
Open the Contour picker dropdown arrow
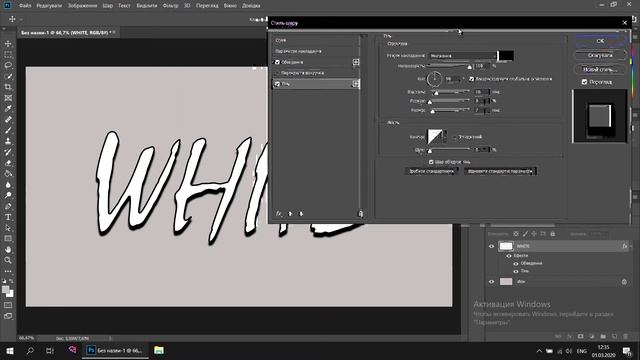click(x=445, y=137)
